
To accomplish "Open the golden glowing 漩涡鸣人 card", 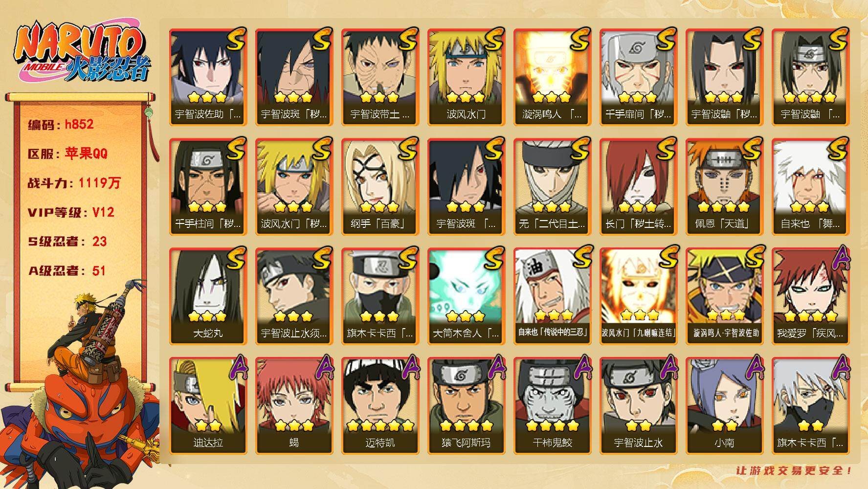I will (x=553, y=77).
